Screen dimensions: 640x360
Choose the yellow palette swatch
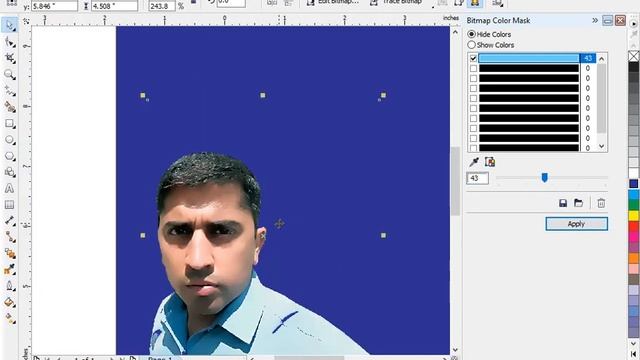(x=633, y=216)
